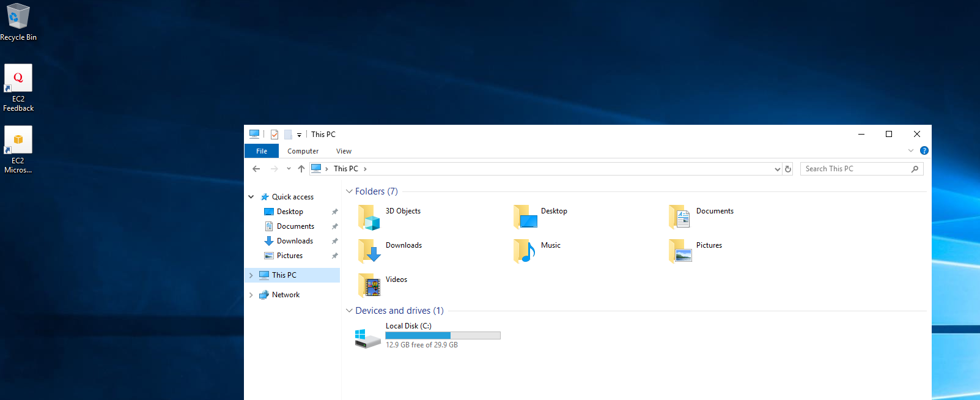
Task: Expand the chevron after This PC breadcrumb
Action: (x=365, y=169)
